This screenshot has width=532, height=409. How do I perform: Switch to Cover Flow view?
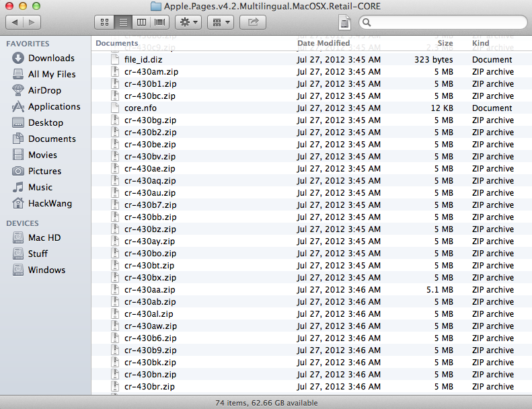click(160, 22)
